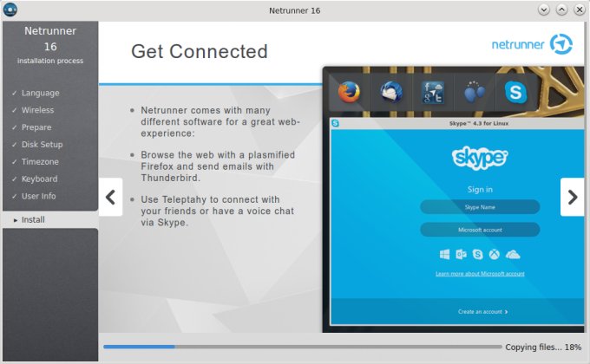
Task: Click the Skype icon in the dock image
Action: [515, 92]
